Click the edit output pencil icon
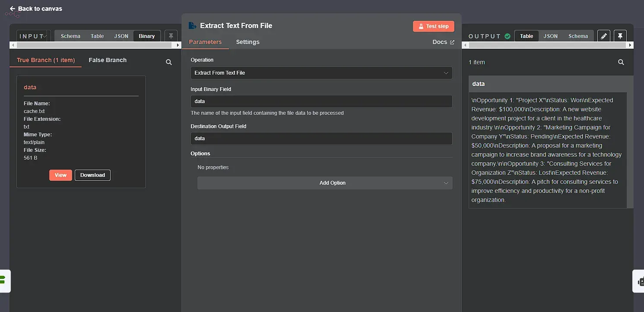Screen dimensions: 644x312 click(x=603, y=36)
